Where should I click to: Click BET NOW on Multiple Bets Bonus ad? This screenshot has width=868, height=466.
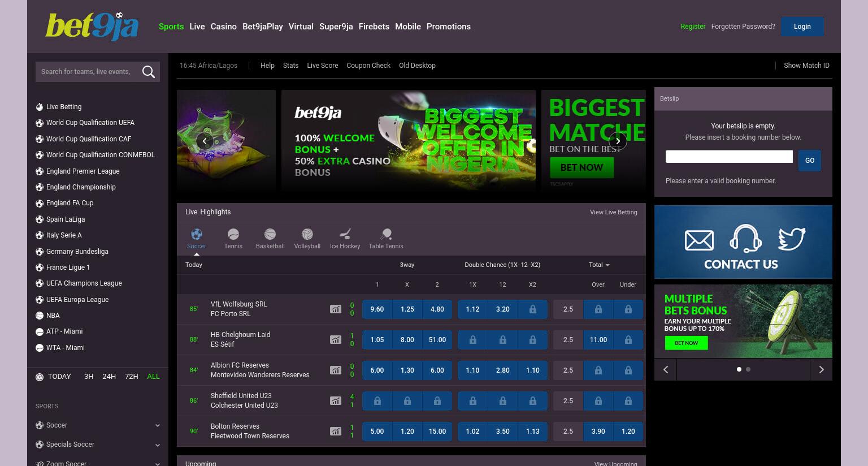686,343
